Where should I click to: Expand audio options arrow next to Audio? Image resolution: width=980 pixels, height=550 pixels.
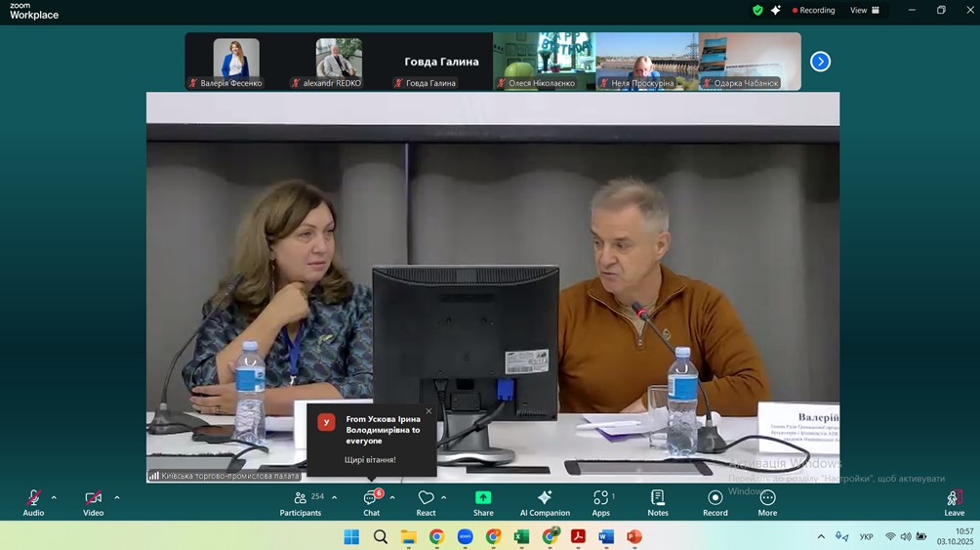pos(54,497)
